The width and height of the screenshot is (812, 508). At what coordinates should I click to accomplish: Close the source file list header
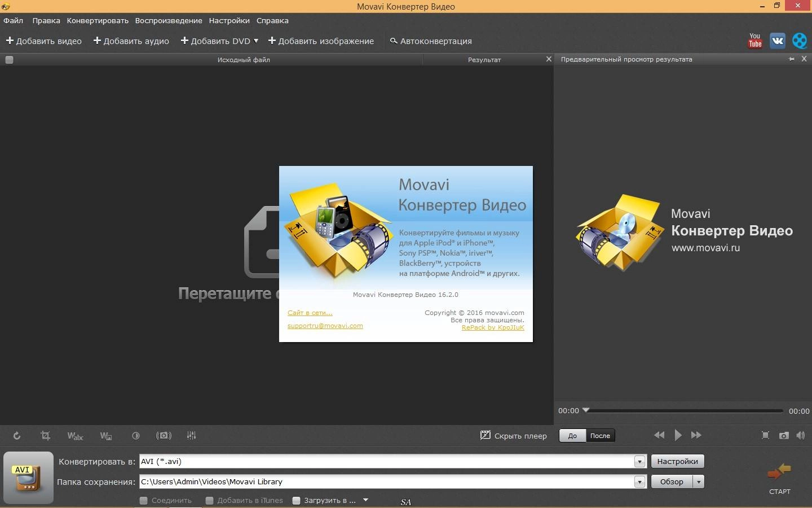[x=549, y=59]
